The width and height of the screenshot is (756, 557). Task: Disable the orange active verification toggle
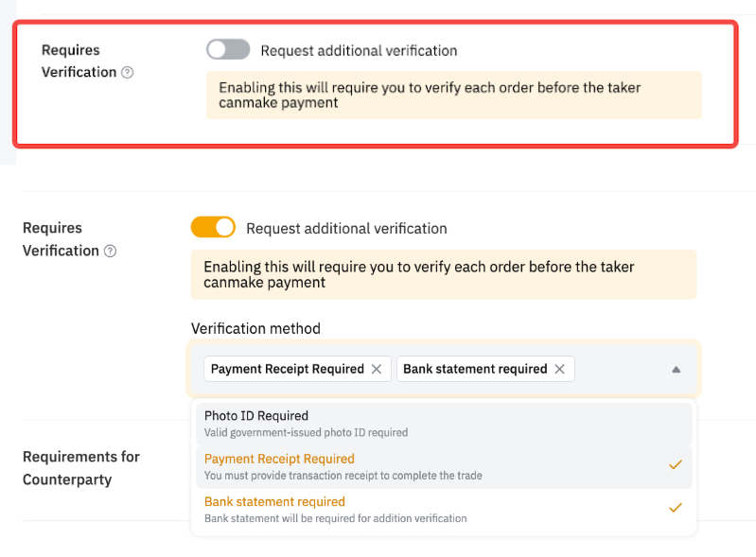213,227
